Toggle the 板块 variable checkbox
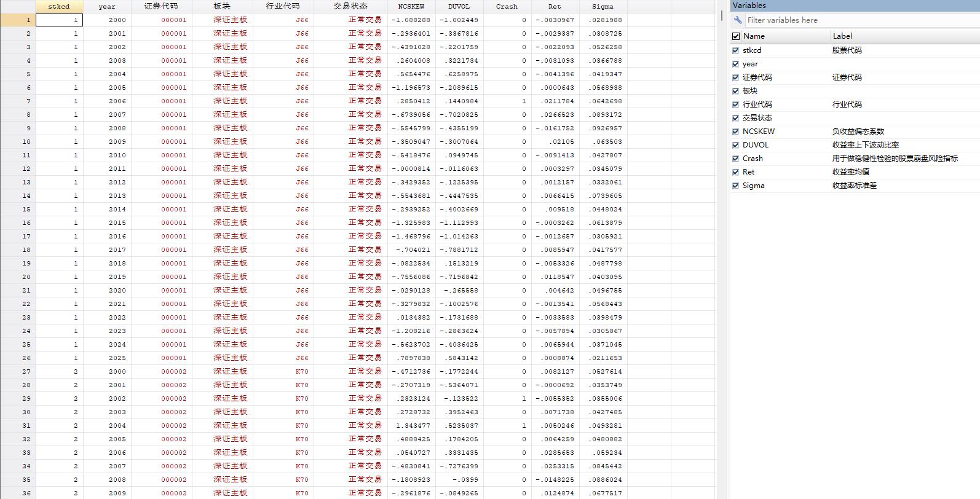The width and height of the screenshot is (980, 499). (736, 91)
